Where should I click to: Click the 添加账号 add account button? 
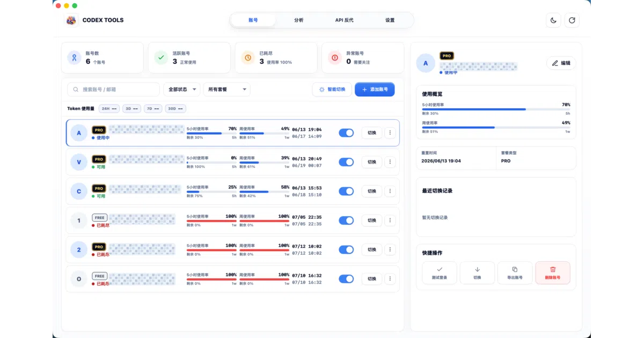(x=375, y=90)
